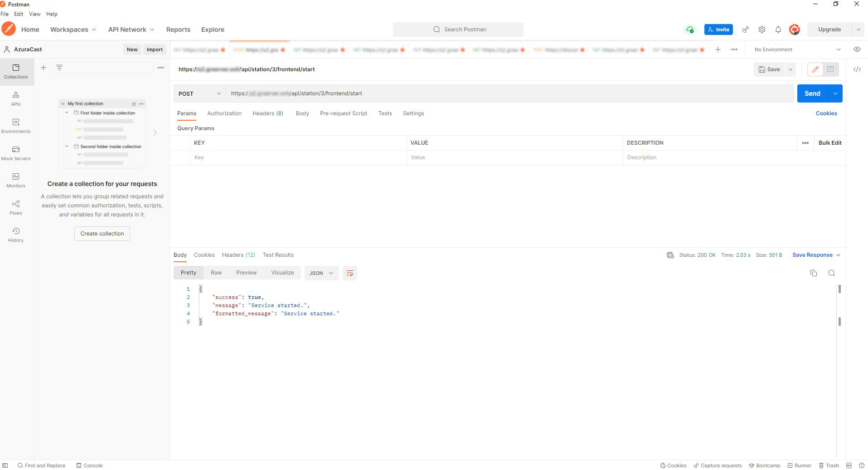Select the APIs sidebar icon

click(x=16, y=98)
